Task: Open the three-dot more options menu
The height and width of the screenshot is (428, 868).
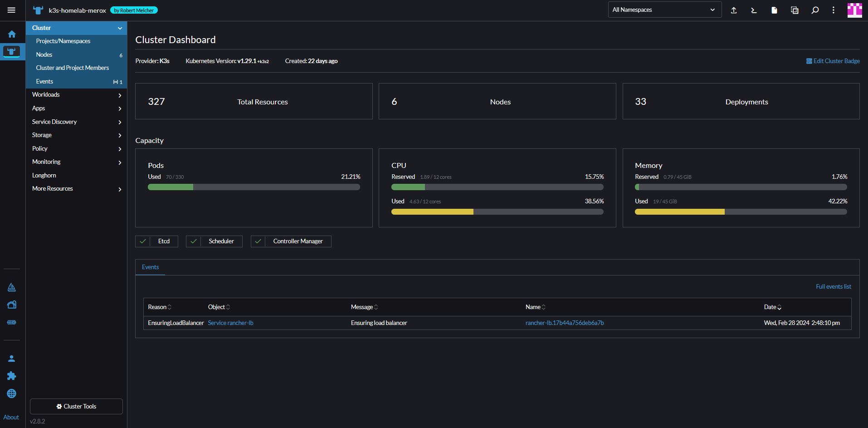Action: point(834,10)
